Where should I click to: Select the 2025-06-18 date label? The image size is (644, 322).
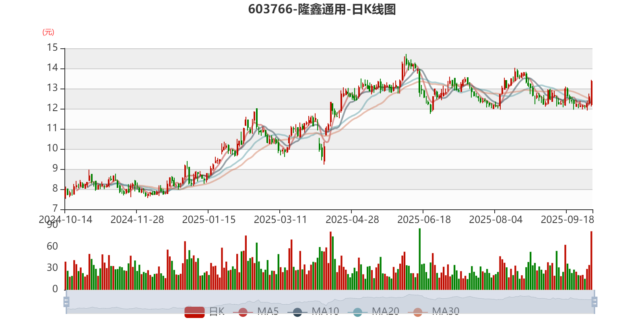[424, 220]
